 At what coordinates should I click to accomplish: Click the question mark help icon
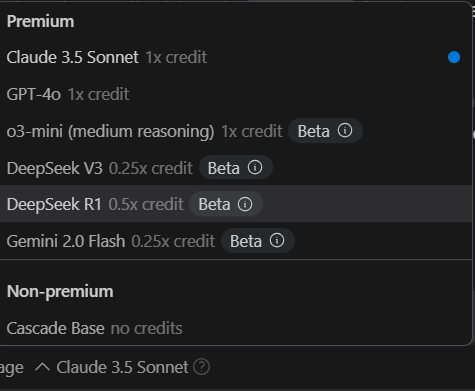[x=202, y=367]
